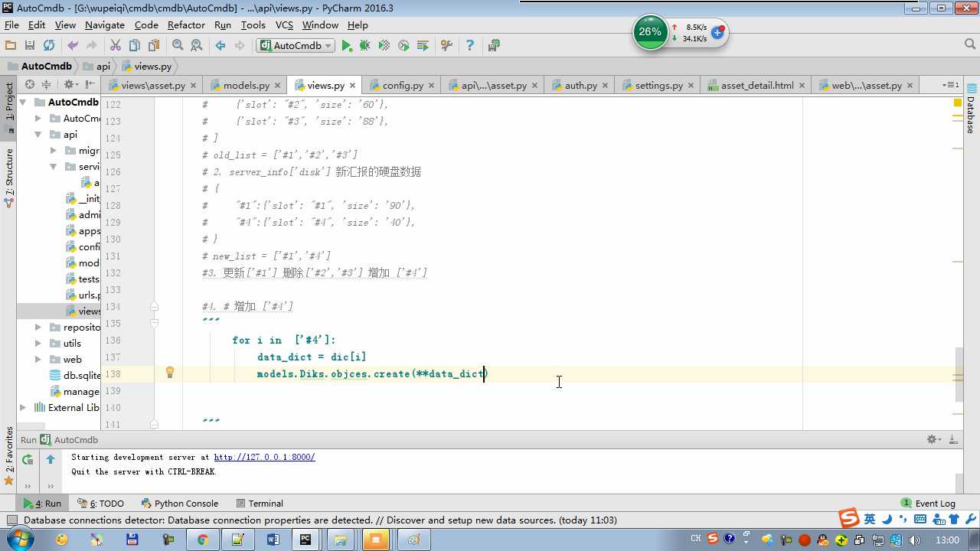This screenshot has height=551, width=980.
Task: Click the Back navigation arrow
Action: click(220, 46)
